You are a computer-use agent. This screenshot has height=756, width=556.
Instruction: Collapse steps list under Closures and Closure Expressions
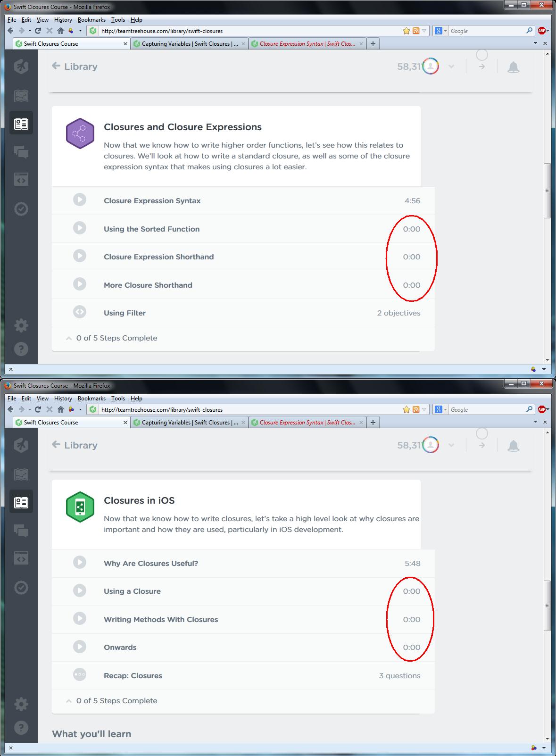pyautogui.click(x=69, y=338)
